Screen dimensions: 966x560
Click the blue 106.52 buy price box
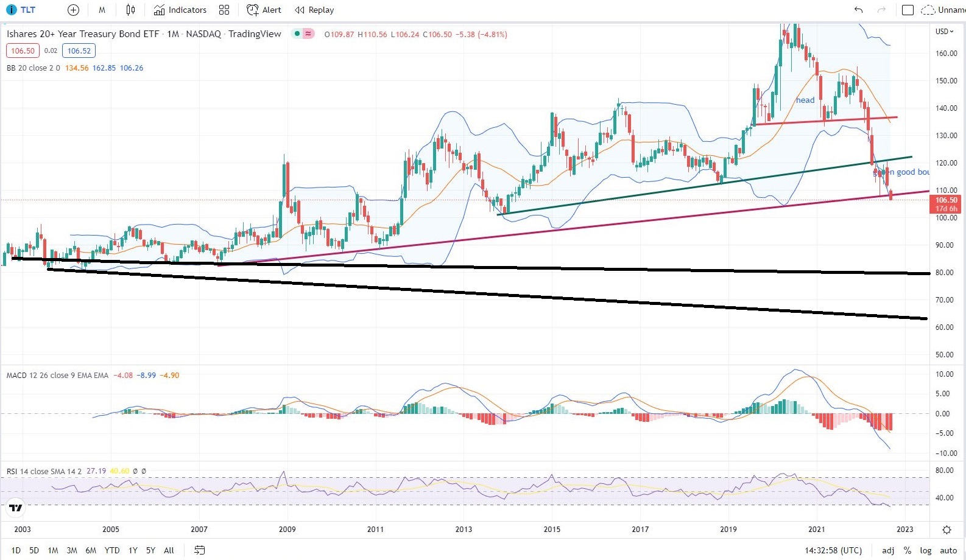pyautogui.click(x=79, y=51)
